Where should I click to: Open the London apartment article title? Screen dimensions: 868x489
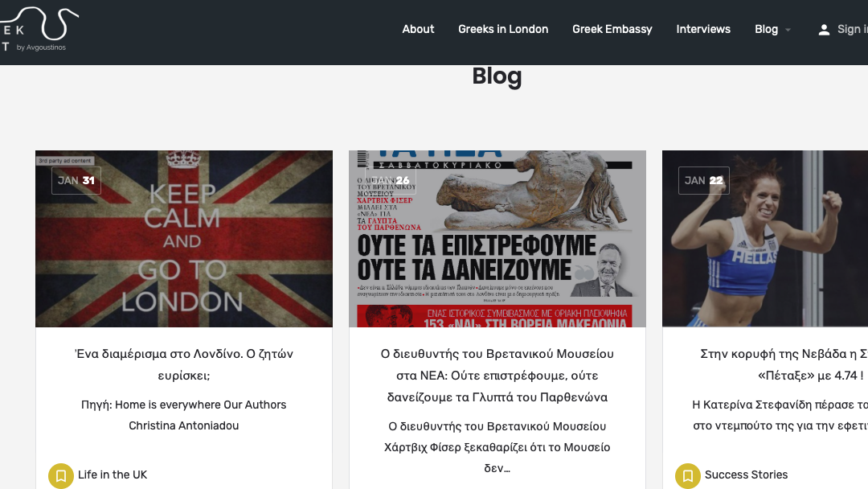184,364
